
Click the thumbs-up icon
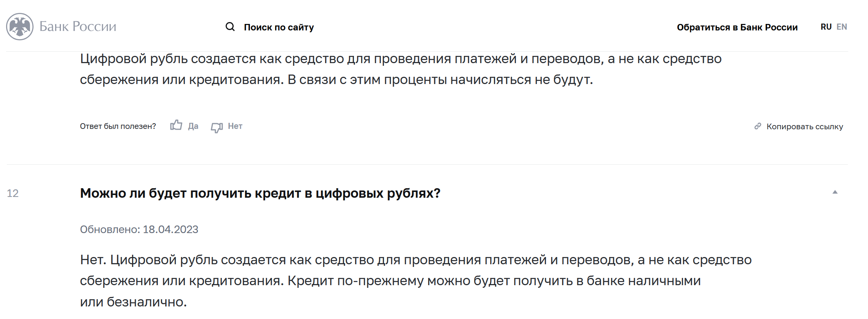[x=176, y=125]
